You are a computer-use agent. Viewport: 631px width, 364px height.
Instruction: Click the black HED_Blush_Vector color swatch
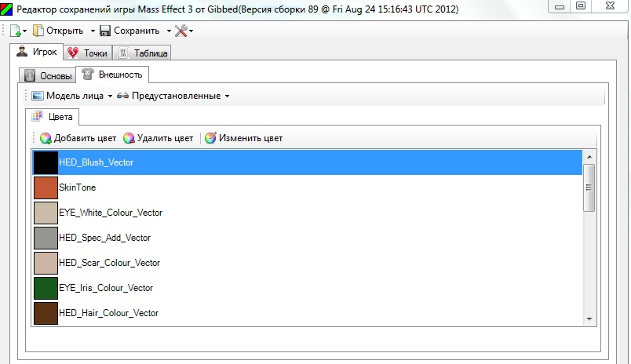coord(46,162)
